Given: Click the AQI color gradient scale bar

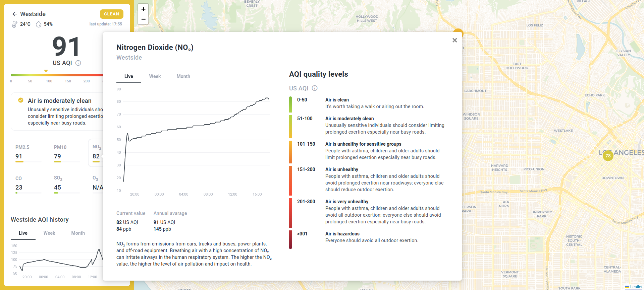Looking at the screenshot, I should point(56,75).
